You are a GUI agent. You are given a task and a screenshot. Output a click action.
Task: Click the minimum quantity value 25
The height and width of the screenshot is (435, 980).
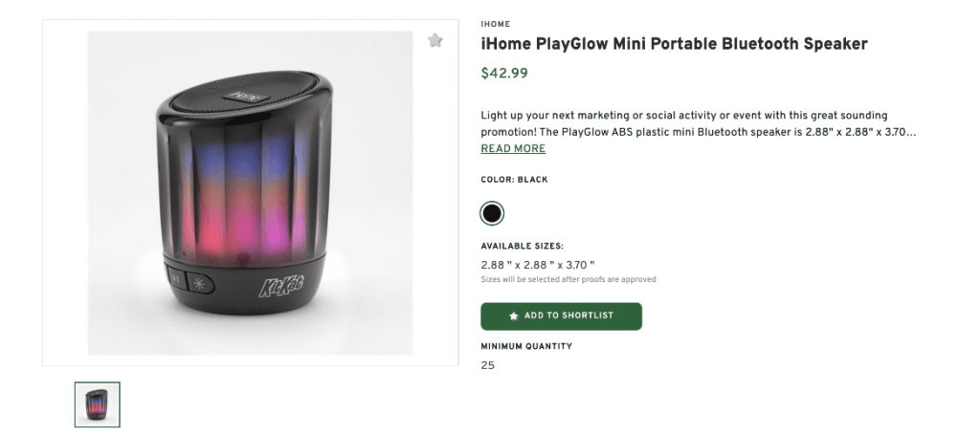pyautogui.click(x=488, y=365)
